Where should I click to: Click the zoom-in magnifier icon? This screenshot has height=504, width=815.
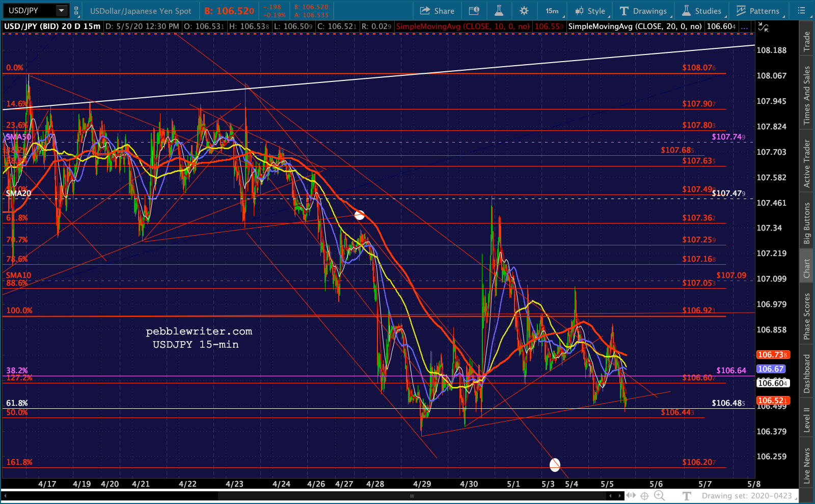[659, 495]
